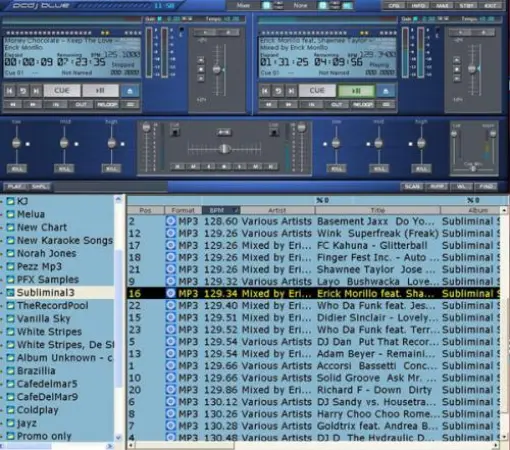Open the CFG menu button
Viewport: 510px width, 450px height.
pos(393,5)
